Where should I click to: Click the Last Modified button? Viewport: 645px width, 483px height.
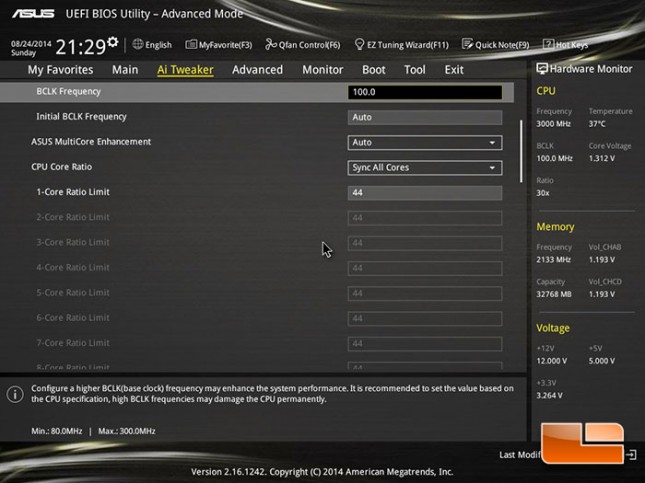pyautogui.click(x=520, y=455)
